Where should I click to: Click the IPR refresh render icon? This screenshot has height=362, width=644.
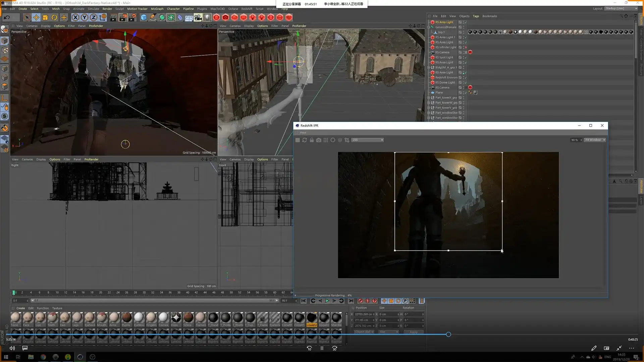305,140
